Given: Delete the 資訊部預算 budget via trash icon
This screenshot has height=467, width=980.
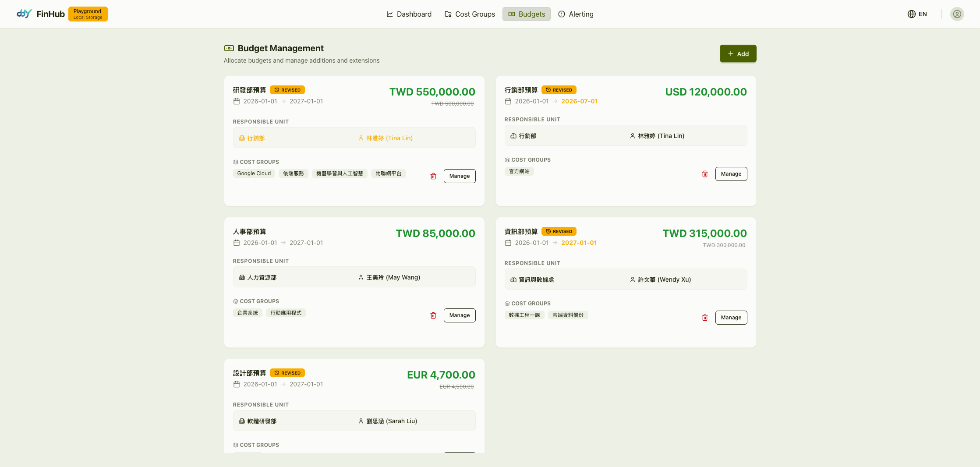Looking at the screenshot, I should point(704,317).
